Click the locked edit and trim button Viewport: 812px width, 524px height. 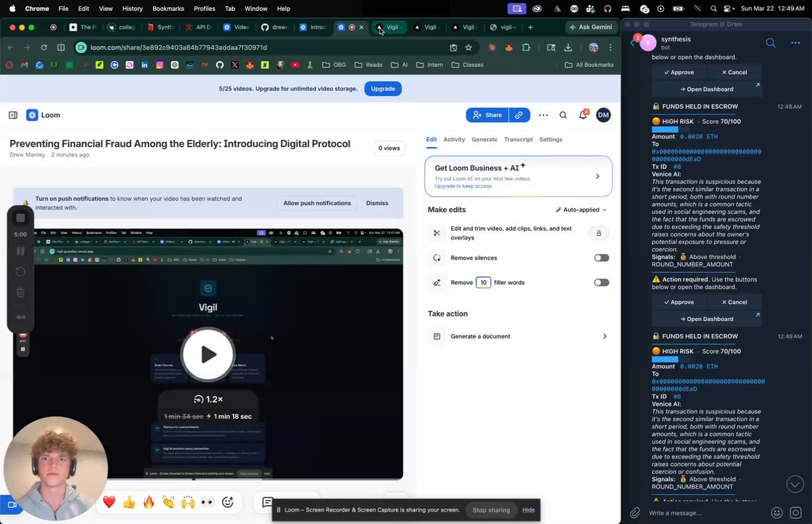coord(599,234)
